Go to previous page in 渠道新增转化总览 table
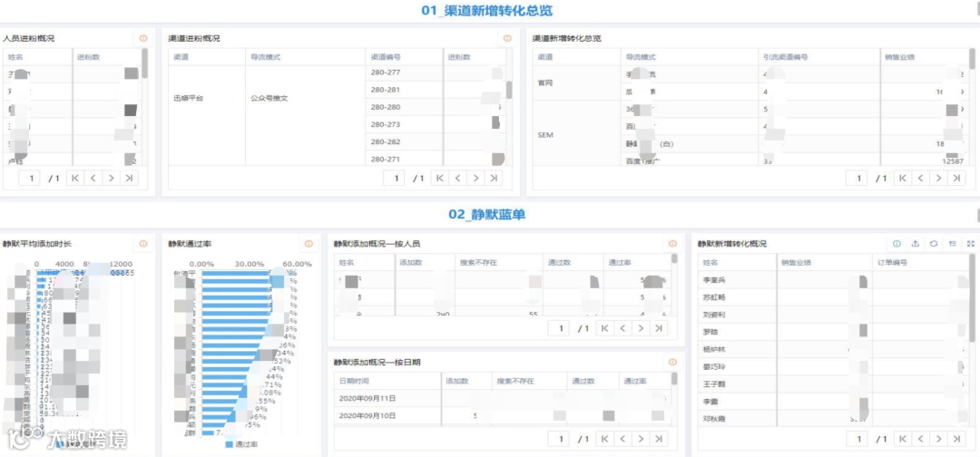This screenshot has height=457, width=980. [920, 178]
